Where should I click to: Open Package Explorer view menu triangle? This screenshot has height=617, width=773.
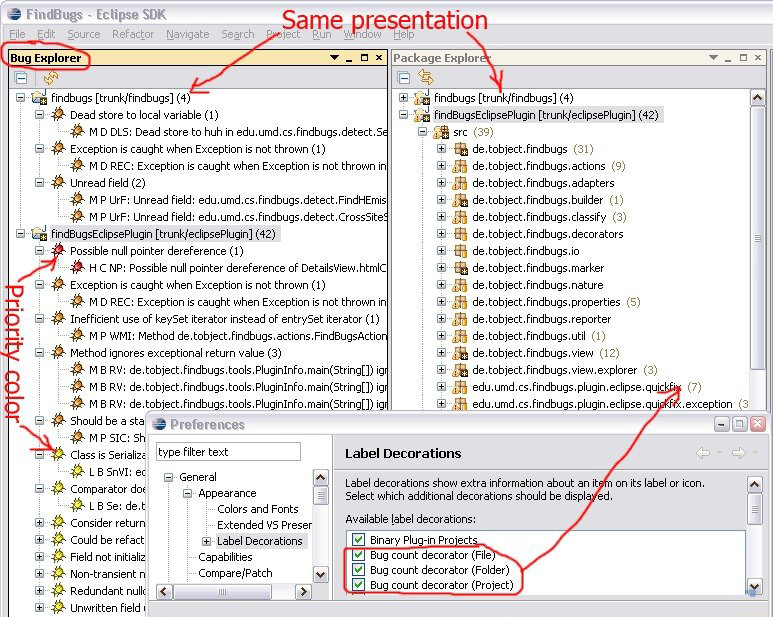click(x=713, y=58)
